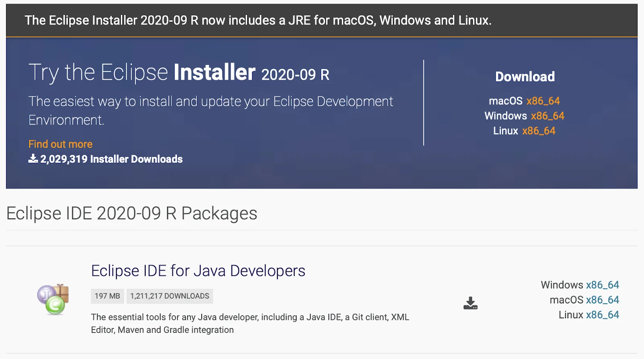This screenshot has height=359, width=644.
Task: Click the 197 MB size badge
Action: coord(107,296)
